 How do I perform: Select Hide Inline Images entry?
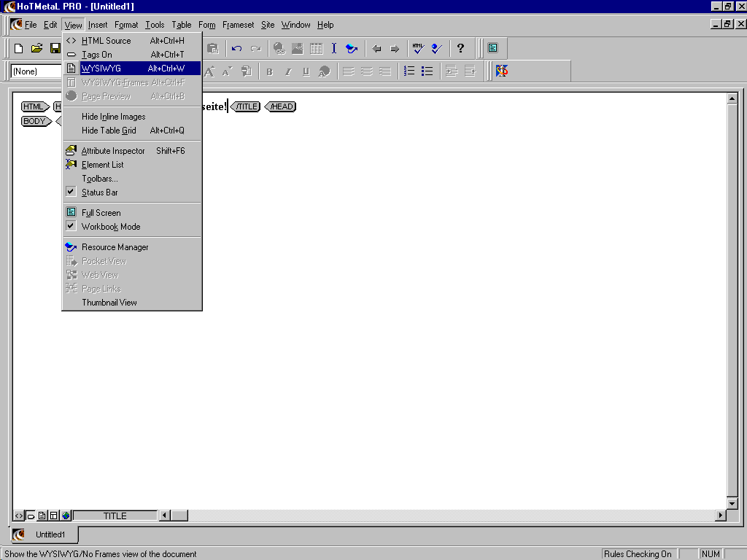(132, 117)
